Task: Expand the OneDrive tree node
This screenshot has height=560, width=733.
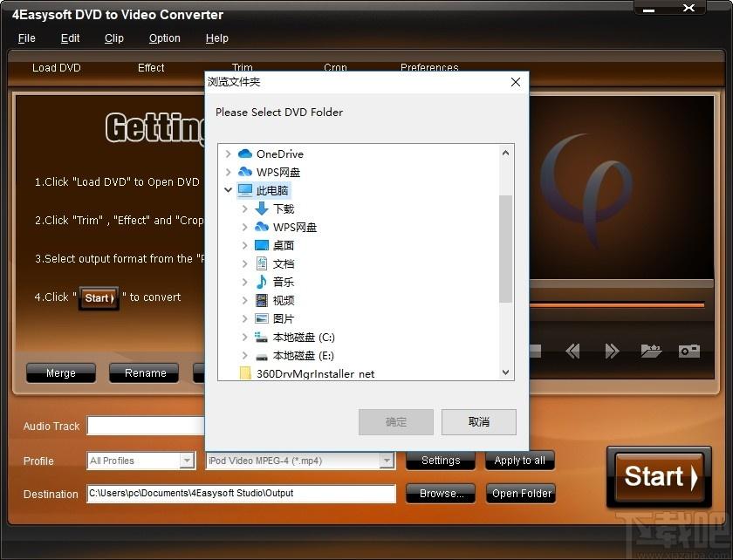Action: [228, 154]
